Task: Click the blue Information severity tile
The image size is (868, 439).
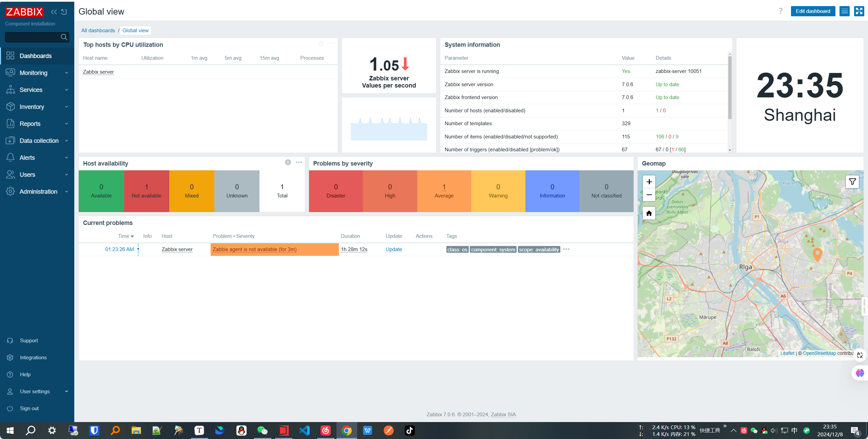Action: 552,191
